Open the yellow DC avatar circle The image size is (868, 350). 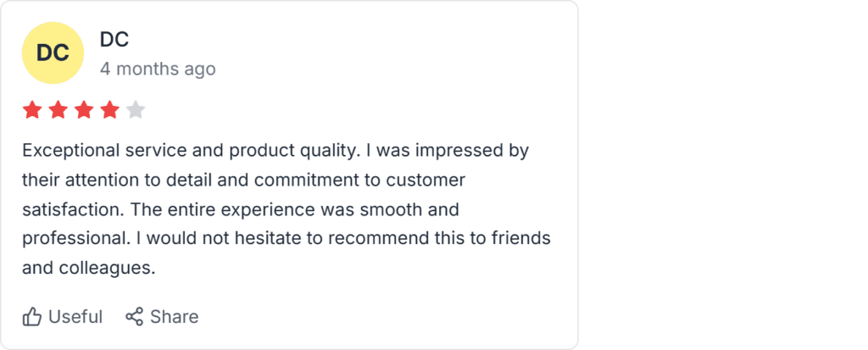[x=53, y=53]
